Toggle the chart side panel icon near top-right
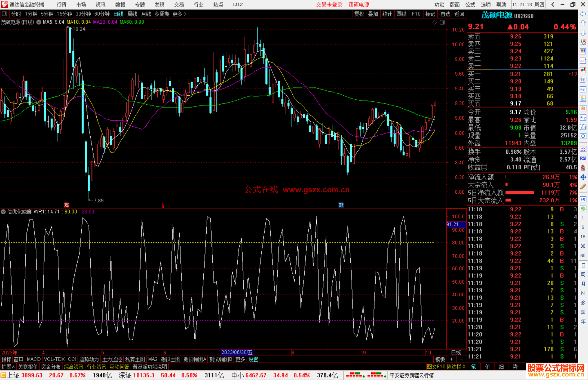 pyautogui.click(x=442, y=22)
